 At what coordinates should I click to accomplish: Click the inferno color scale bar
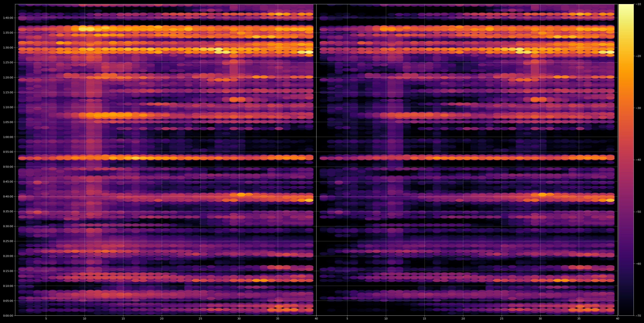[626, 160]
